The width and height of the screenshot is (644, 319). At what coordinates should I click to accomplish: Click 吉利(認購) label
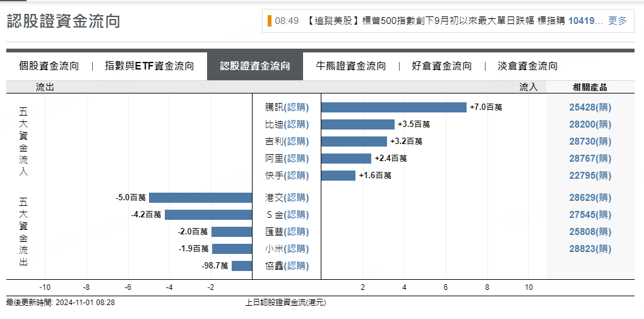click(287, 141)
